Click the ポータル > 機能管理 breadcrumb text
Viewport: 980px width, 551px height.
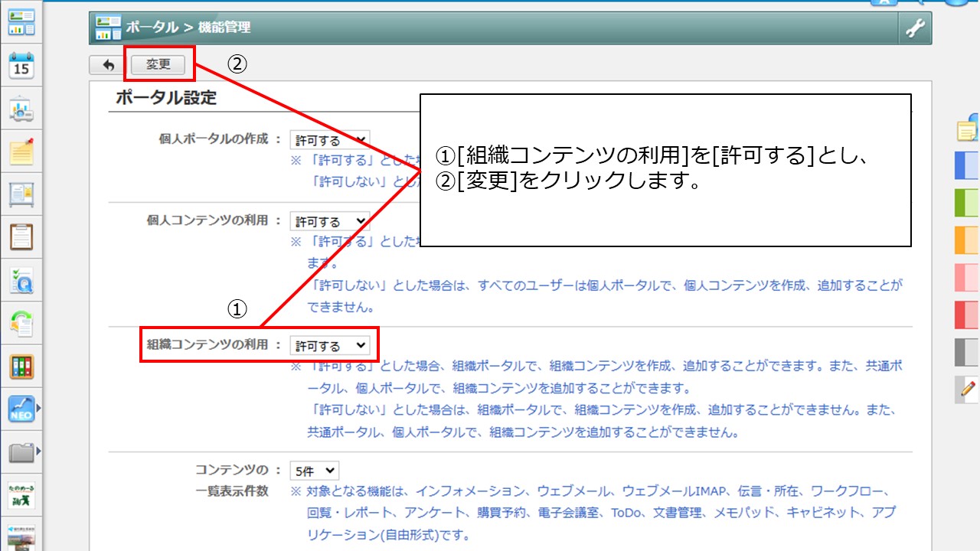click(188, 28)
